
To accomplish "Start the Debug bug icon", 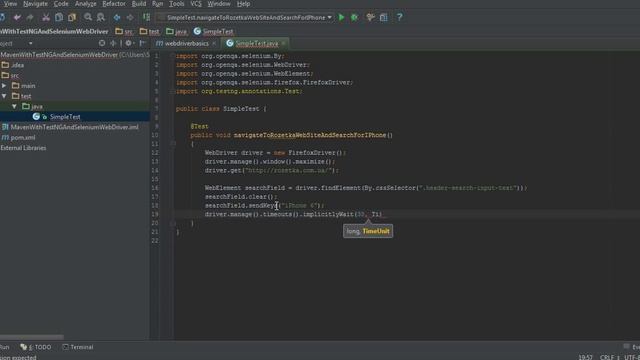I will pos(354,17).
